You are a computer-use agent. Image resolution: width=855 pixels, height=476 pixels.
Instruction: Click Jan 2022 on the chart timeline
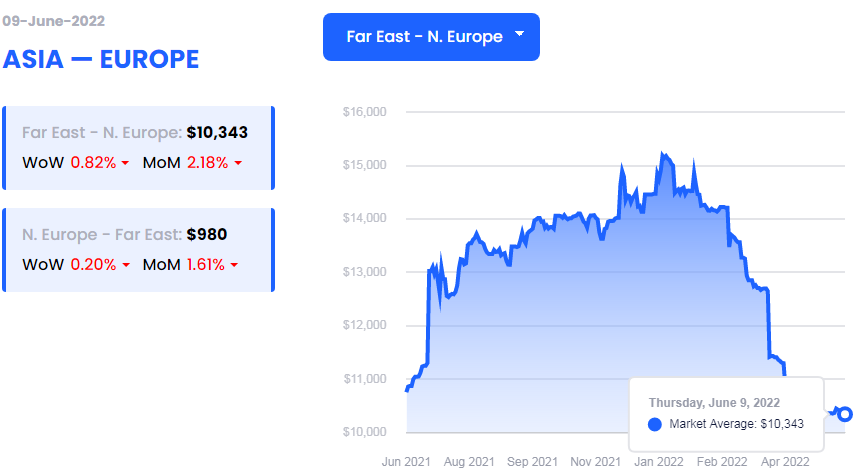(658, 462)
